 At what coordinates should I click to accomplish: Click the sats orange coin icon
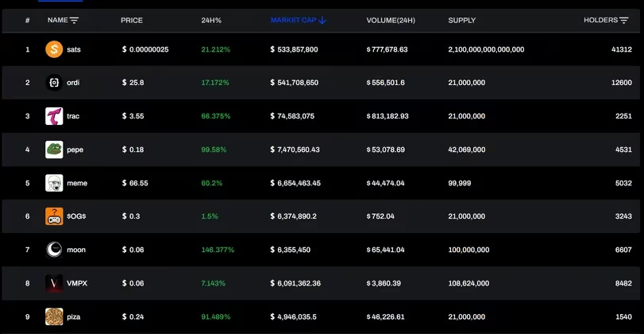(x=54, y=49)
